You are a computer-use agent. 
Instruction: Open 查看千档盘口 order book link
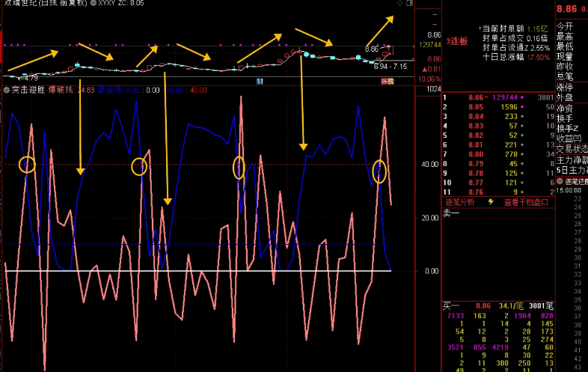526,201
